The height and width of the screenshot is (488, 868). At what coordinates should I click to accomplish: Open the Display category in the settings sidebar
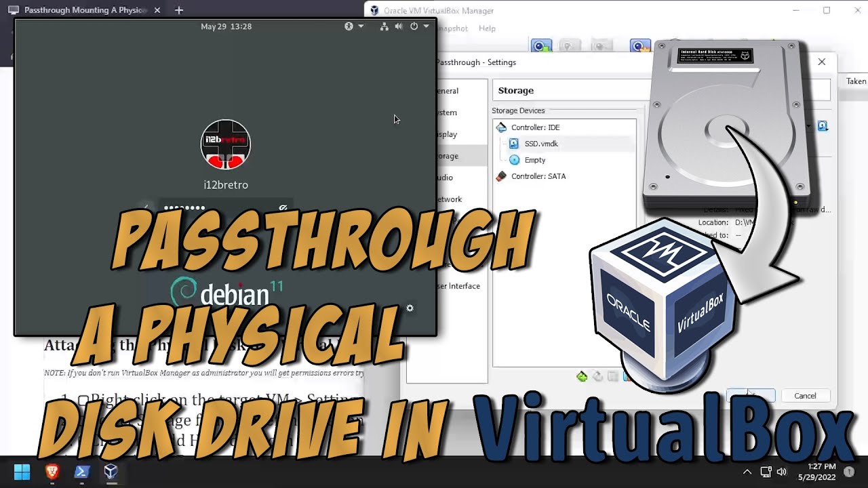pos(448,134)
